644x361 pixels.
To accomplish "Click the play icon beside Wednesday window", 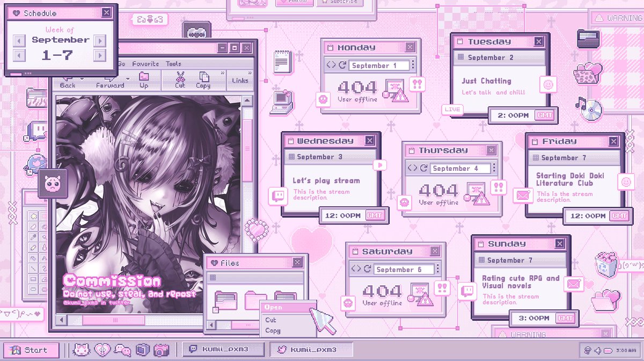I will (x=380, y=165).
